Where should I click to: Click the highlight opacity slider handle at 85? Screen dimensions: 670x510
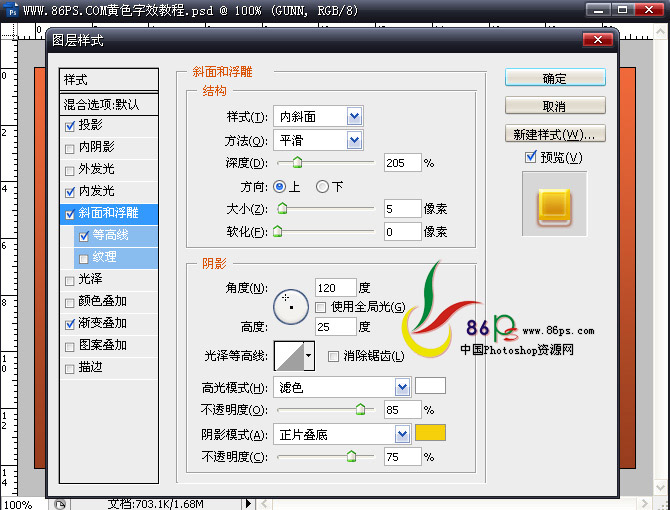[x=360, y=409]
